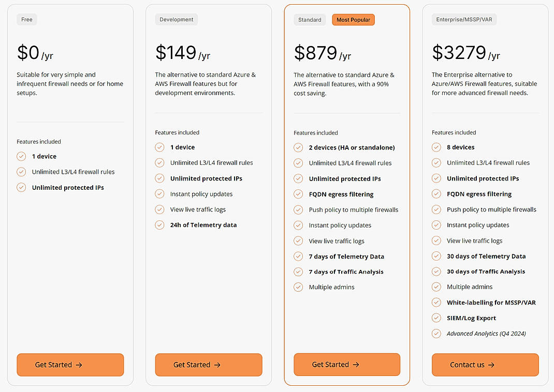554x392 pixels.
Task: Click Contact us on the Enterprise plan
Action: [485, 365]
